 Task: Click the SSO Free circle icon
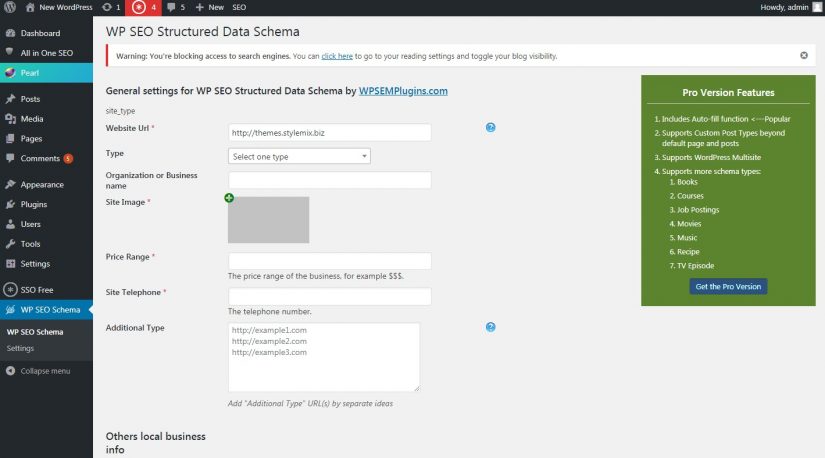point(10,289)
